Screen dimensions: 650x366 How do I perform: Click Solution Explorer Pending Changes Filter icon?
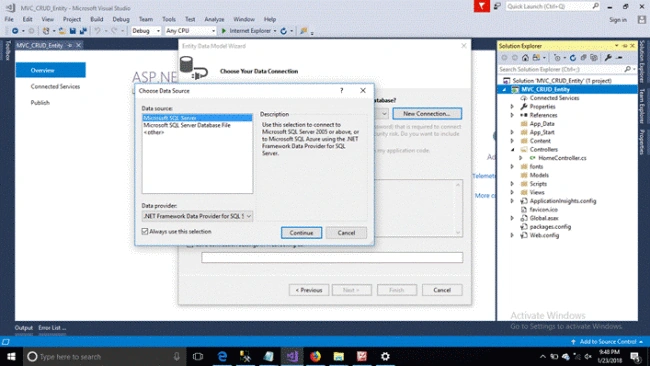[x=557, y=58]
